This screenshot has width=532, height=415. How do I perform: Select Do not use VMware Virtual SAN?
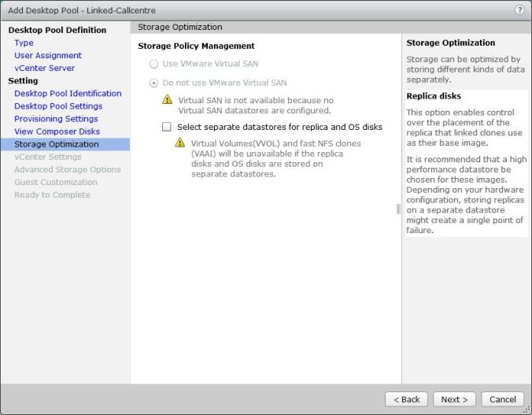pos(153,82)
